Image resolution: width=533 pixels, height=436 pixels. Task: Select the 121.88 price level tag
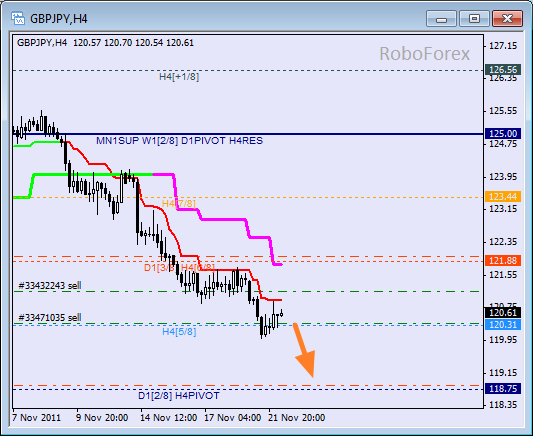(x=503, y=261)
